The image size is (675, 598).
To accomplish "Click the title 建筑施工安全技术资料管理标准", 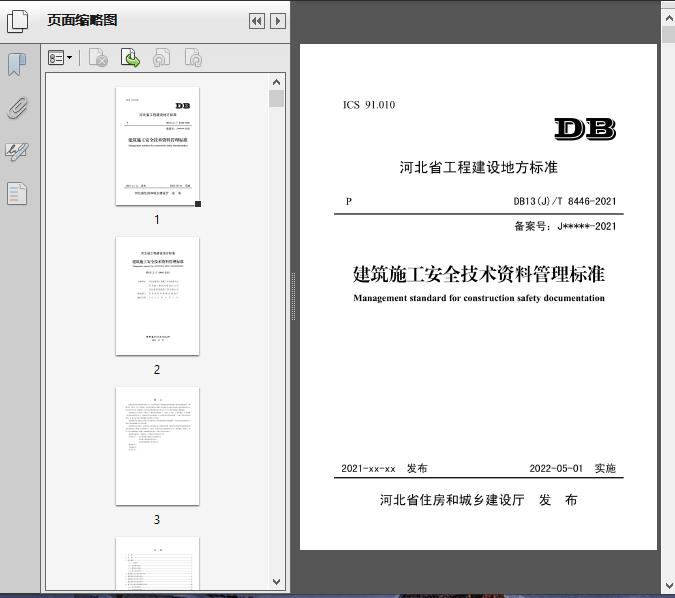I will click(479, 274).
